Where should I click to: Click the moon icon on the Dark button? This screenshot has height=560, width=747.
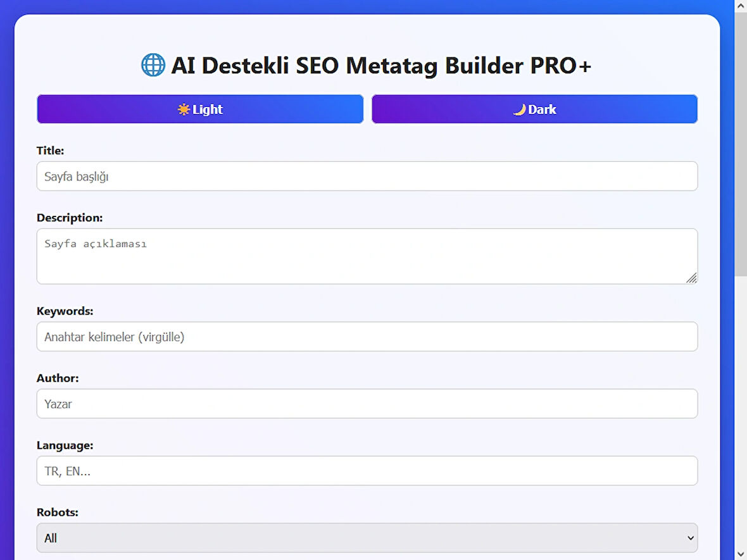tap(519, 109)
